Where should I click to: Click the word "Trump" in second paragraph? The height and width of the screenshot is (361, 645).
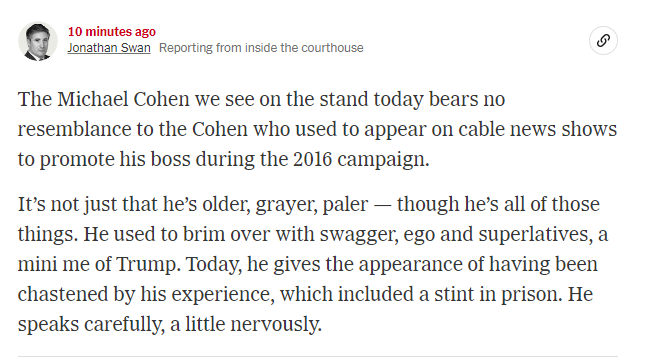146,264
